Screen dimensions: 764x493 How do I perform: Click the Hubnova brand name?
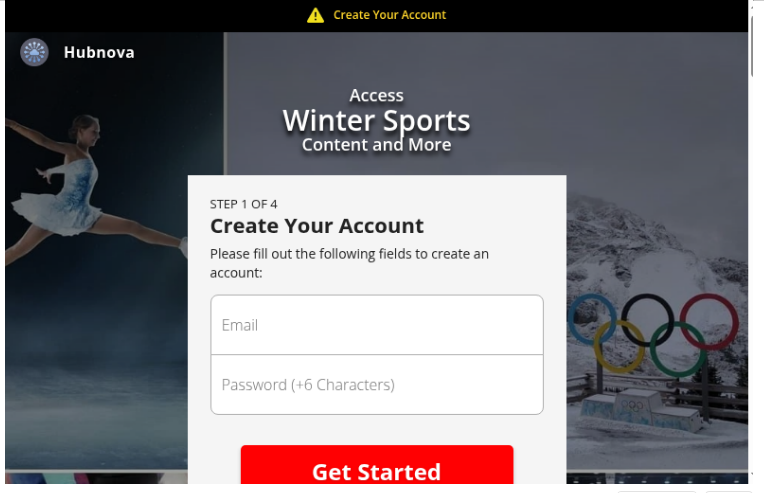99,53
